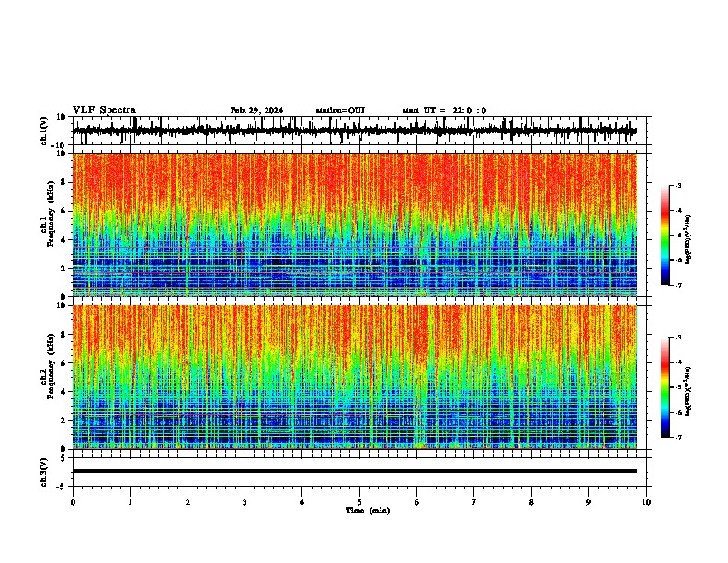Click time axis tick label "5"
Viewport: 728px width, 563px height.
click(x=359, y=502)
